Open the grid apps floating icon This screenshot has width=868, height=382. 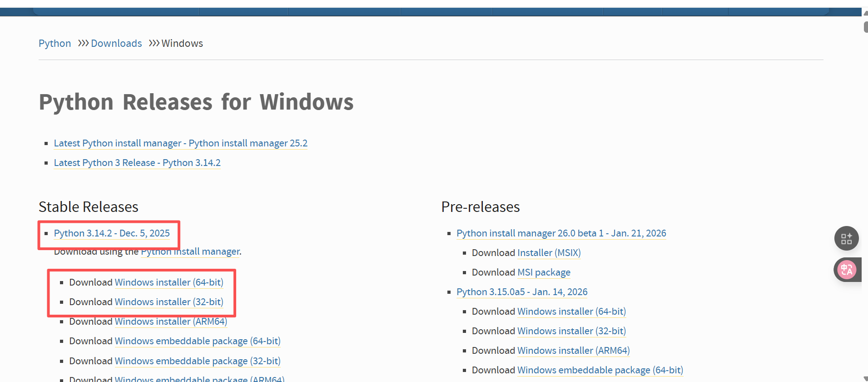pyautogui.click(x=846, y=238)
